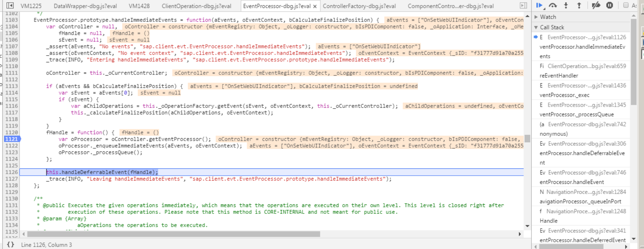Click oProcessor._processQueue() statement

click(x=100, y=153)
